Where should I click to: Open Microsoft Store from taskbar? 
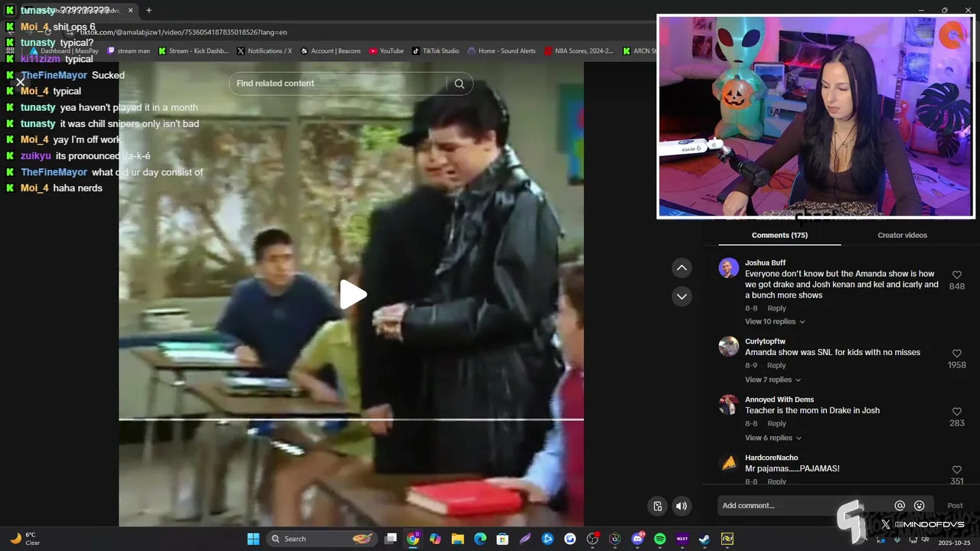coord(502,539)
